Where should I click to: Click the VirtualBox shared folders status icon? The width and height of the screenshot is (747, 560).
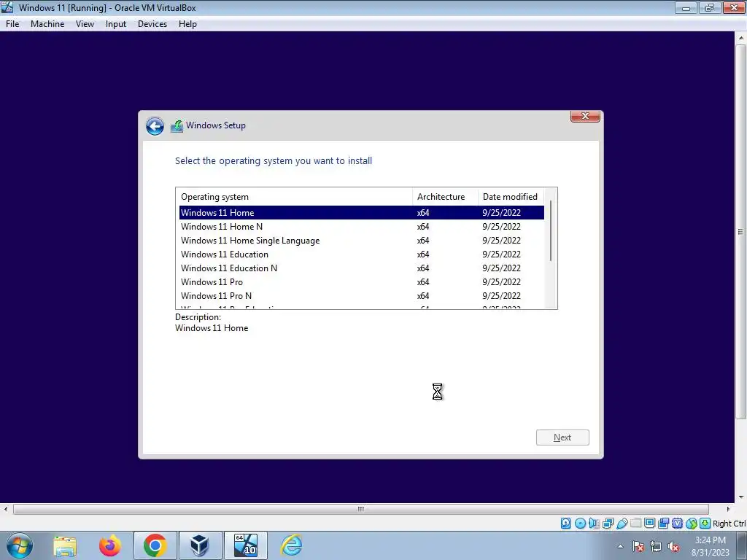pos(635,524)
